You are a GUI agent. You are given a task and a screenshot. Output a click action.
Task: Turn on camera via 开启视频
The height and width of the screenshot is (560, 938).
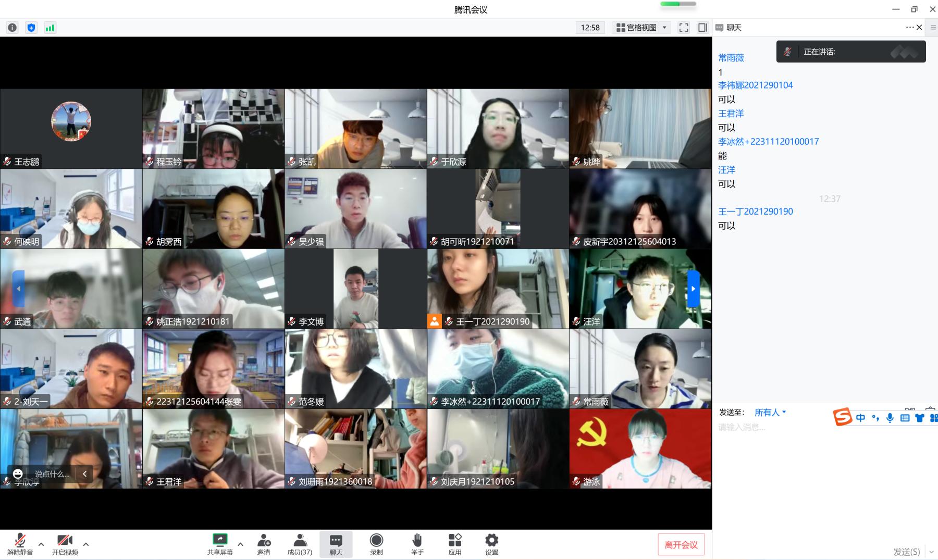tap(65, 544)
